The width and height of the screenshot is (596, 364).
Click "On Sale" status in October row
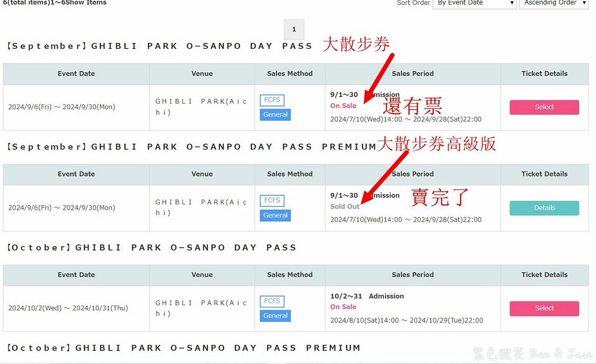pos(343,307)
